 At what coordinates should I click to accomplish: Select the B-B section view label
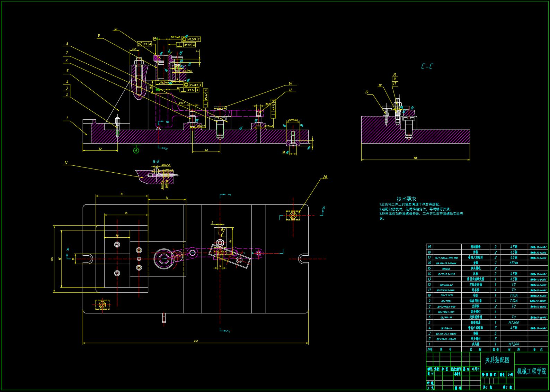tap(156, 162)
